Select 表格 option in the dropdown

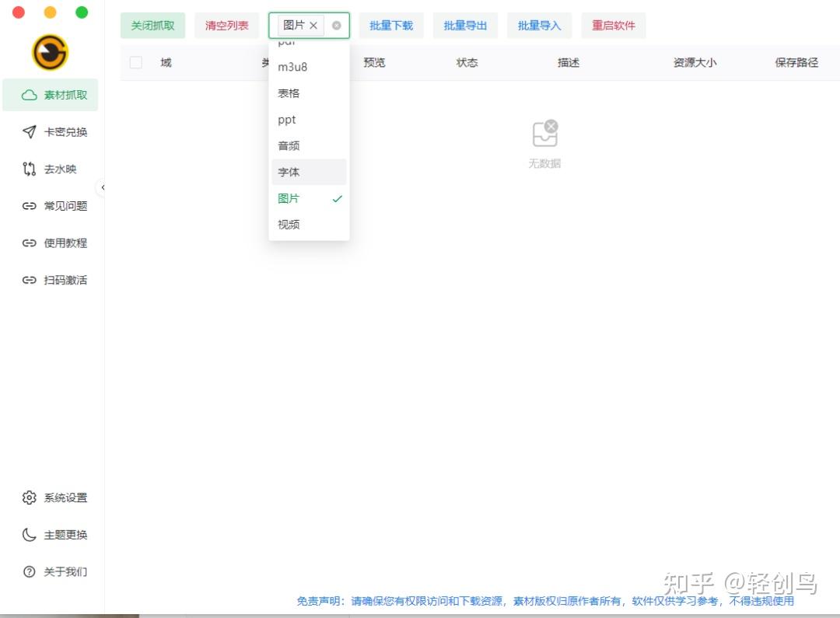tap(309, 93)
